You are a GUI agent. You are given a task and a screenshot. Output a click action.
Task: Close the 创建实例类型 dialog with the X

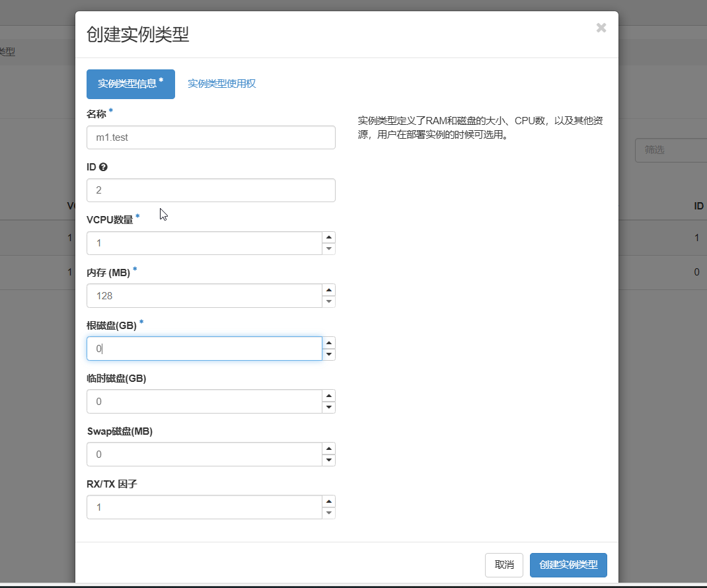coord(601,28)
